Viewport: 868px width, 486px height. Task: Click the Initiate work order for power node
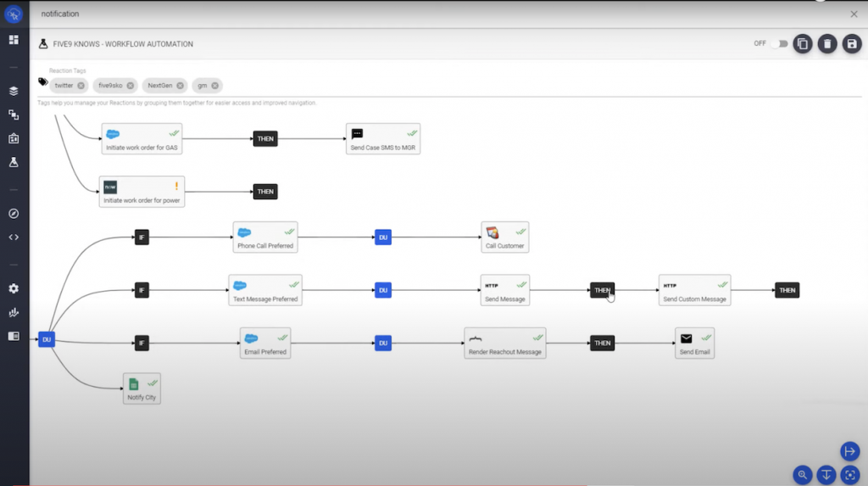142,193
